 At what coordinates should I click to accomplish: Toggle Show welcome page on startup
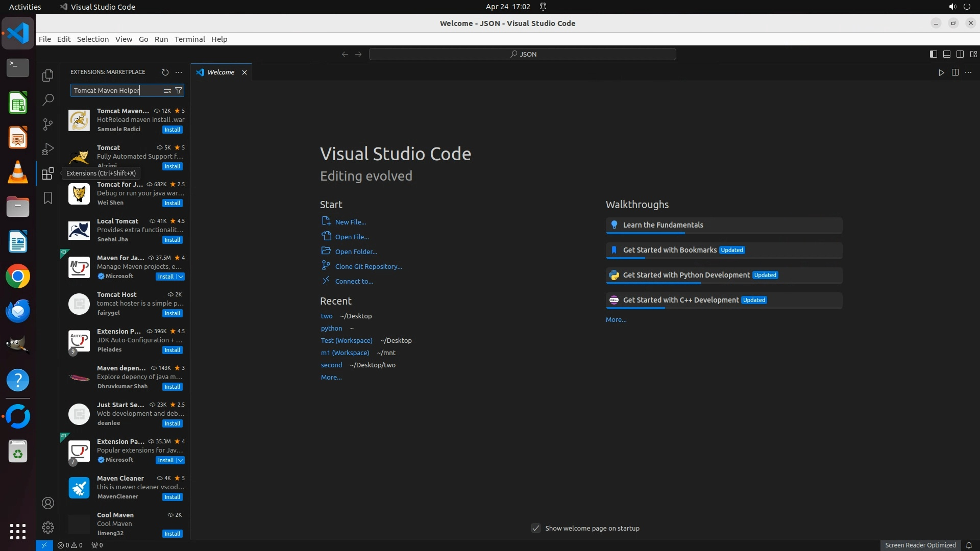(535, 528)
